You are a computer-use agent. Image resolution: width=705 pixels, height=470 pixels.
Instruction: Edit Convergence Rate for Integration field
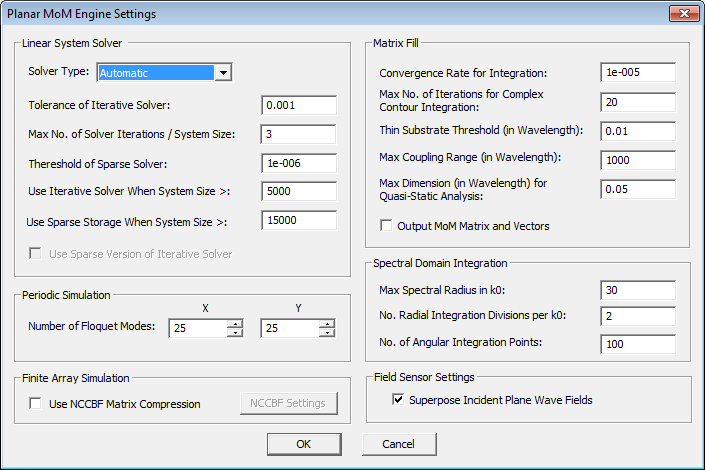[x=638, y=73]
